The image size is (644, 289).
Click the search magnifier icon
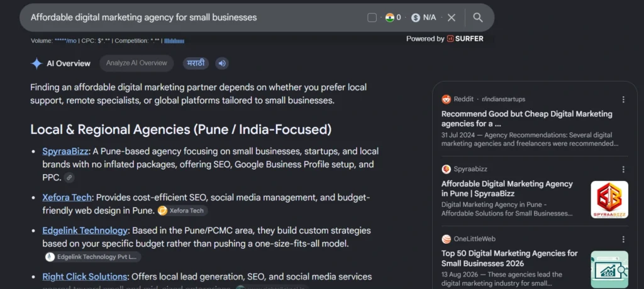[x=478, y=17]
